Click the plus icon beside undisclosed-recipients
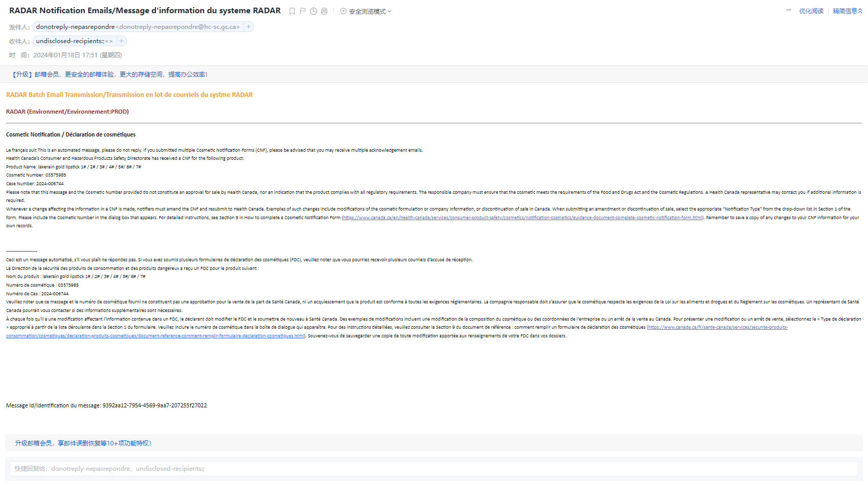The image size is (868, 486). click(121, 41)
